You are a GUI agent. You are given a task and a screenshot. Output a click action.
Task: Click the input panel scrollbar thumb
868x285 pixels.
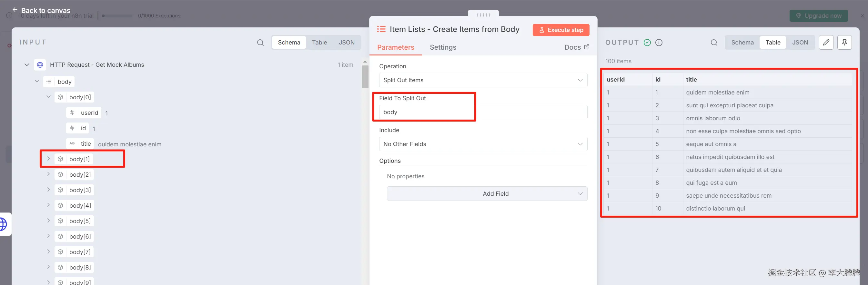click(365, 76)
